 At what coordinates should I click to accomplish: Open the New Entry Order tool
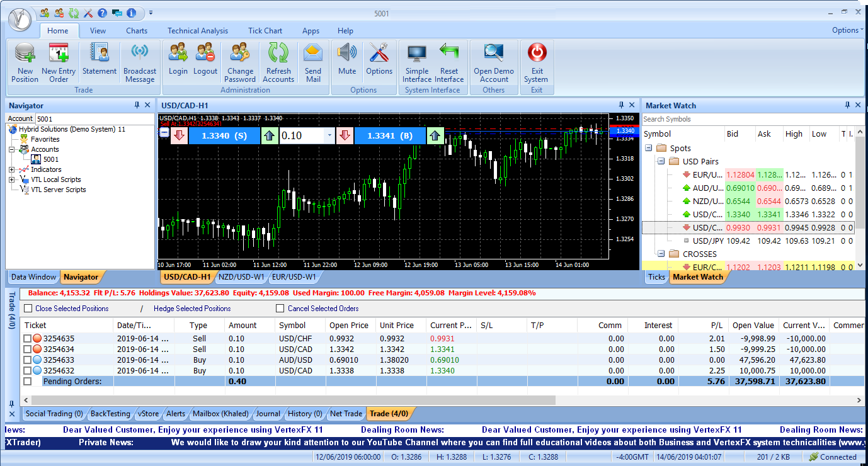59,62
